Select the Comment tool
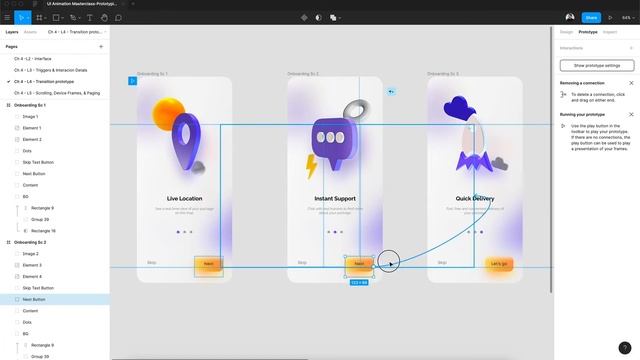This screenshot has height=360, width=640. click(118, 18)
